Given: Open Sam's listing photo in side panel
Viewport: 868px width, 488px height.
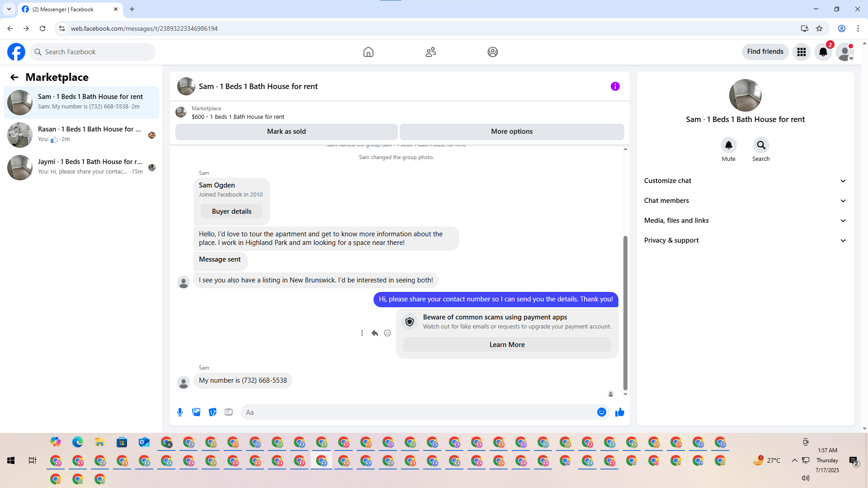Looking at the screenshot, I should click(x=745, y=95).
